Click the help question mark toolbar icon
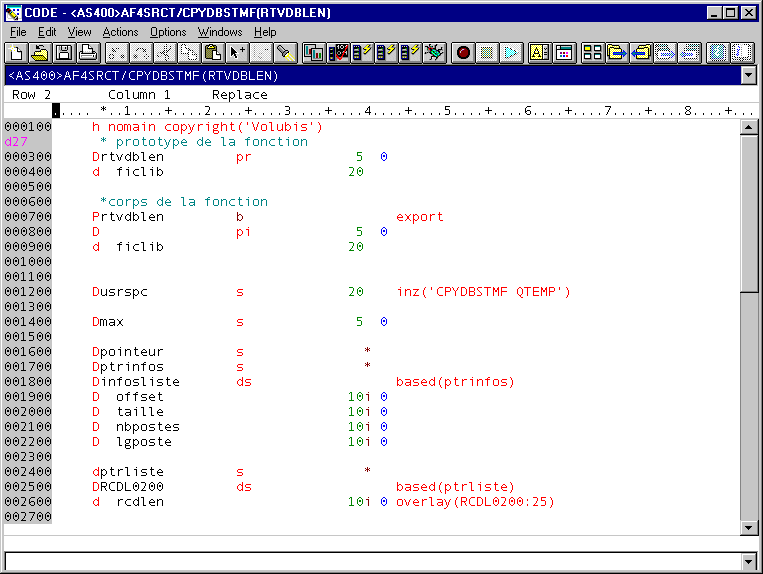Screen dimensions: 763x574 (717, 53)
